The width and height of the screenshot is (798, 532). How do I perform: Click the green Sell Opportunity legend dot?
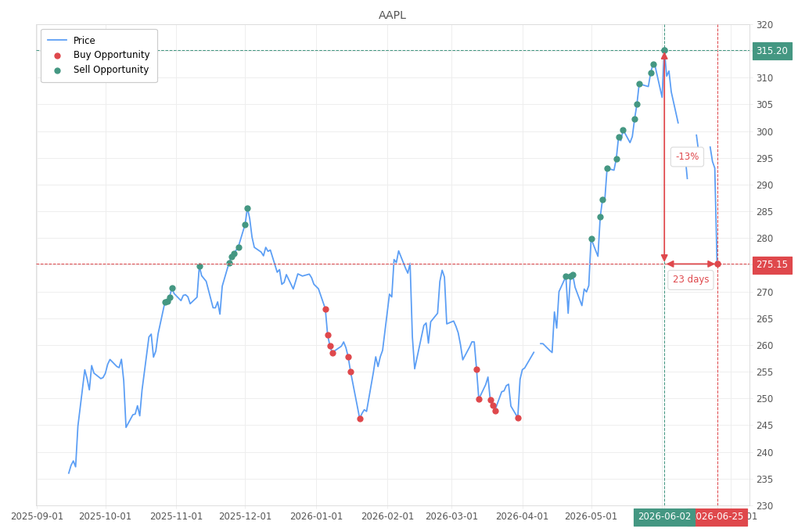[58, 70]
